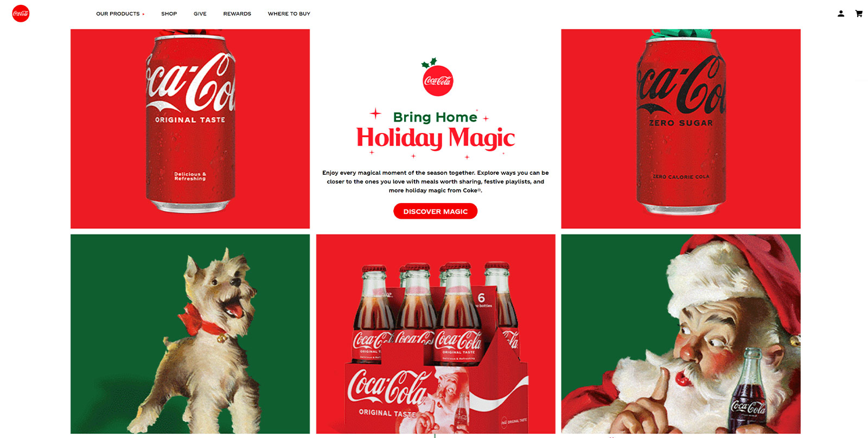Click the Holiday Magic headline

click(436, 138)
